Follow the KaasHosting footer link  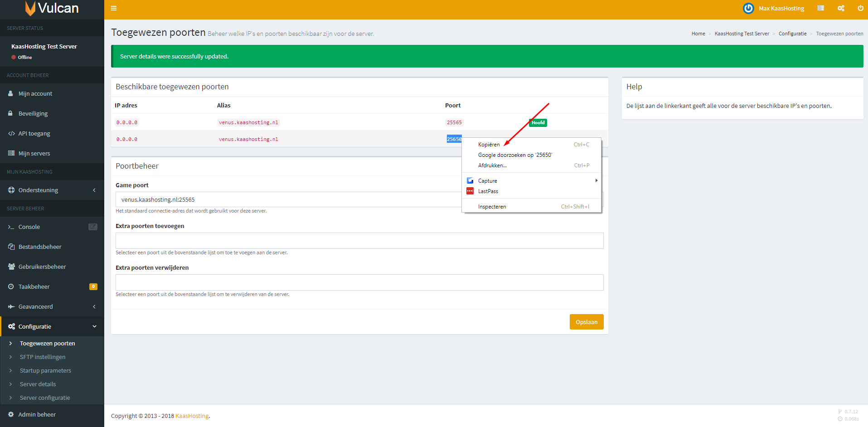coord(192,416)
